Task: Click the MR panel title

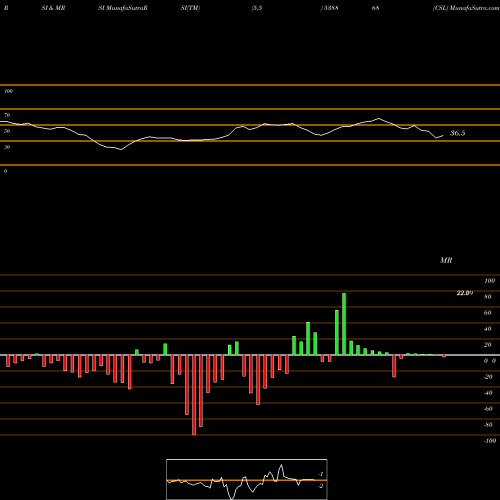Action: 446,260
